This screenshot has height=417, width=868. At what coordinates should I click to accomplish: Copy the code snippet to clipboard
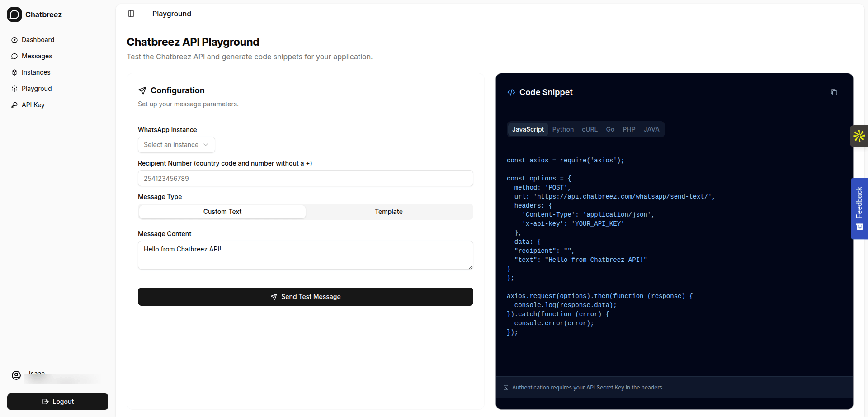click(834, 92)
